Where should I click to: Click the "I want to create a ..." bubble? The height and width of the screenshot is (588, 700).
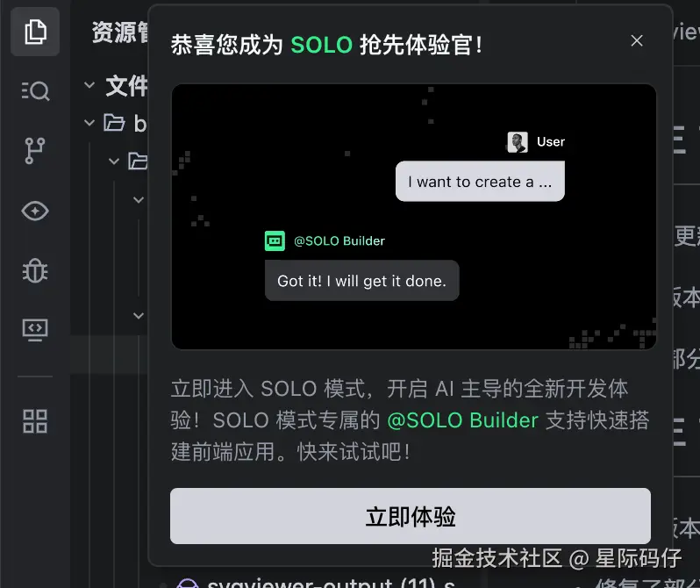(x=480, y=182)
